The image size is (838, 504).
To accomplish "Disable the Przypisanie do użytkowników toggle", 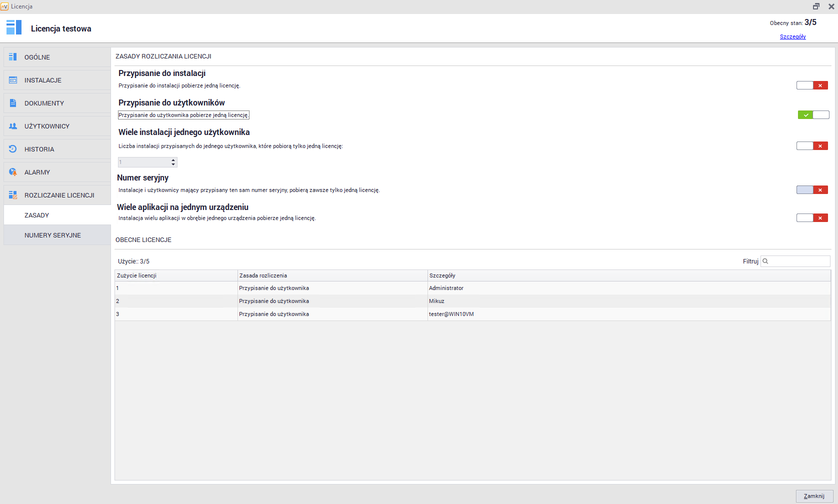I will coord(813,115).
